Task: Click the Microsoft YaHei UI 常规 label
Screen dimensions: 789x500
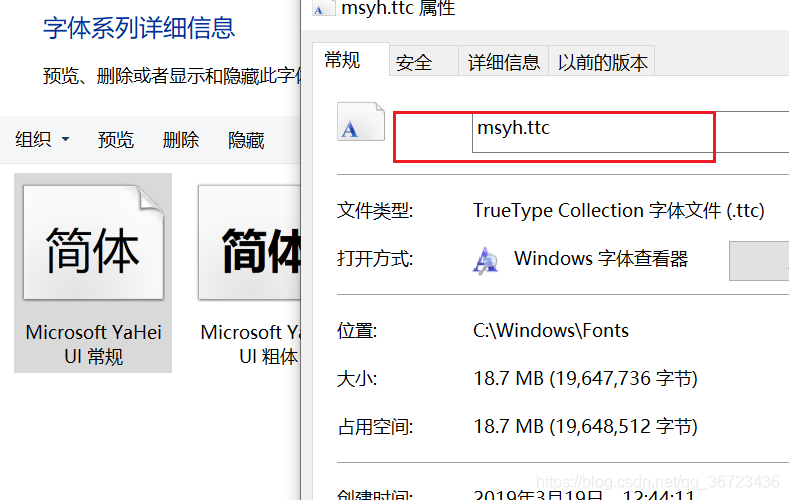Action: (94, 345)
